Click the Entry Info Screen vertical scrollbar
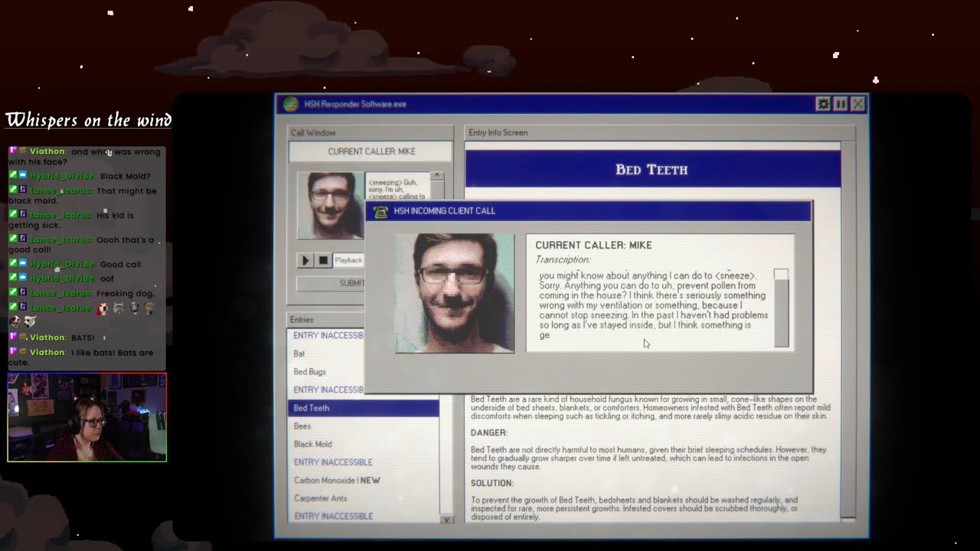The image size is (980, 551). pos(848,331)
